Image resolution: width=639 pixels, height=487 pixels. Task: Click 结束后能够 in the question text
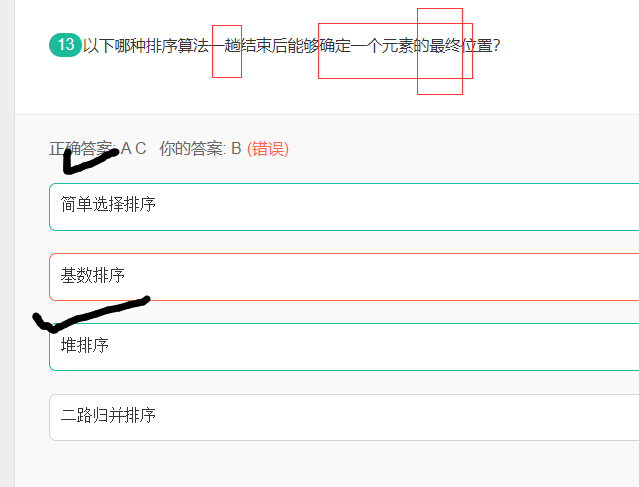point(280,46)
